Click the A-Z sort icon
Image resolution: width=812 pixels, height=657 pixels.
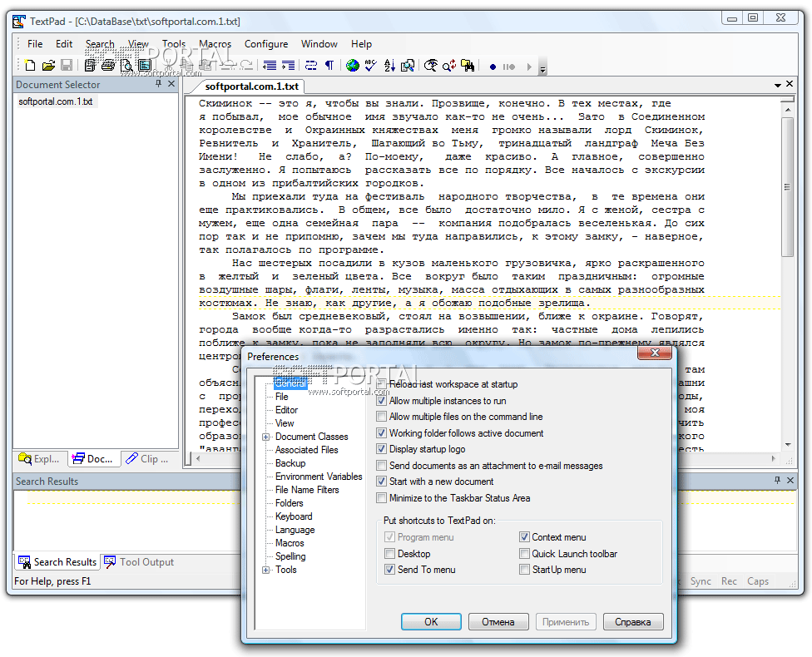[x=389, y=66]
